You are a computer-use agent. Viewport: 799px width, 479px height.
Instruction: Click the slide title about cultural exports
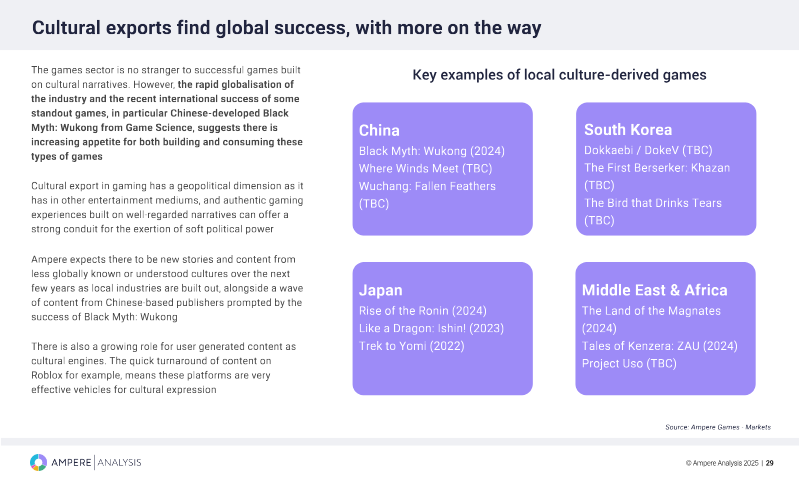click(x=287, y=27)
